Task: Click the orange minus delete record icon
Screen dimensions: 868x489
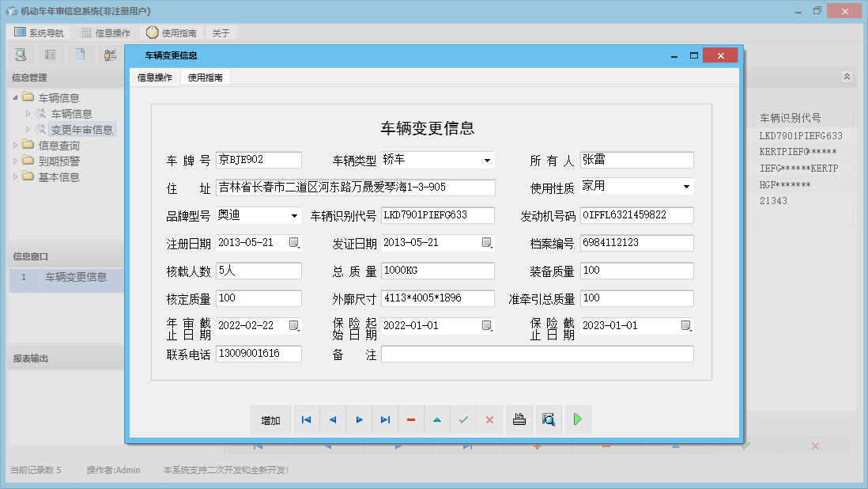Action: click(x=411, y=420)
